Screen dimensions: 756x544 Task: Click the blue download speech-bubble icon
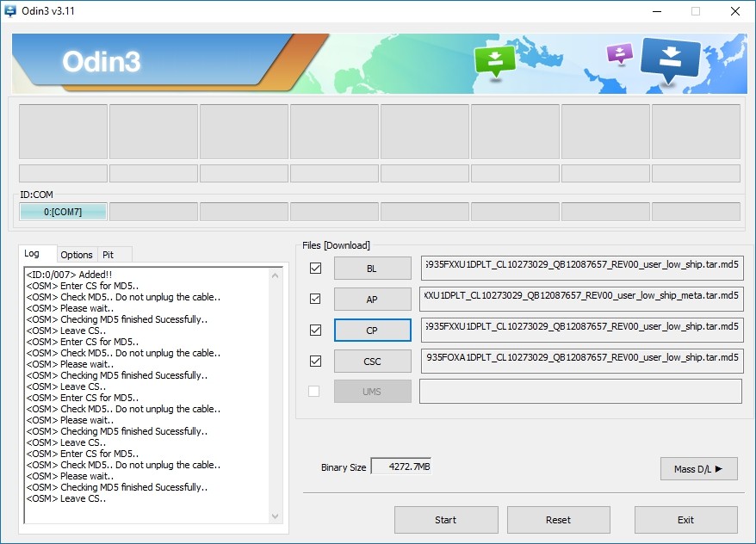click(671, 60)
